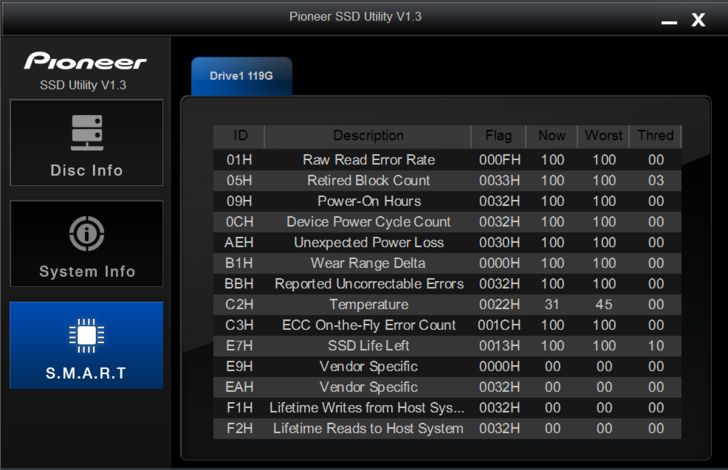Click the ID column header
Image resolution: width=728 pixels, height=470 pixels.
pos(240,136)
